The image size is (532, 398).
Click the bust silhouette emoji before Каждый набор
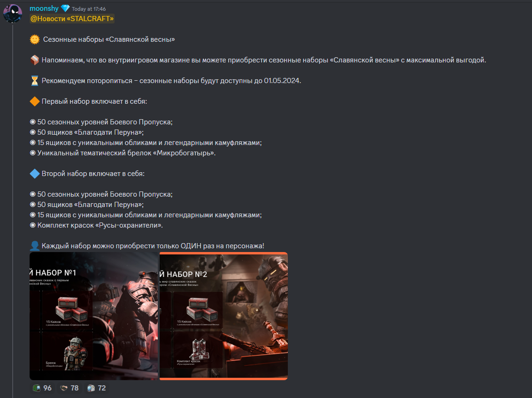click(x=35, y=246)
